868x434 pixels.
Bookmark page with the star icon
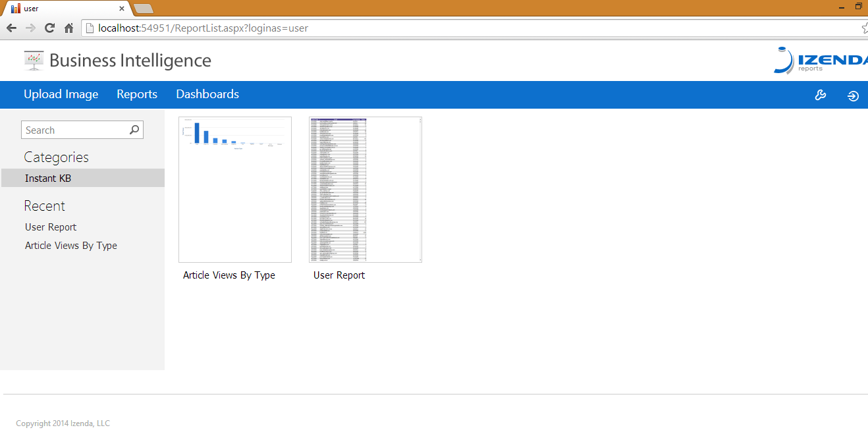click(x=865, y=28)
